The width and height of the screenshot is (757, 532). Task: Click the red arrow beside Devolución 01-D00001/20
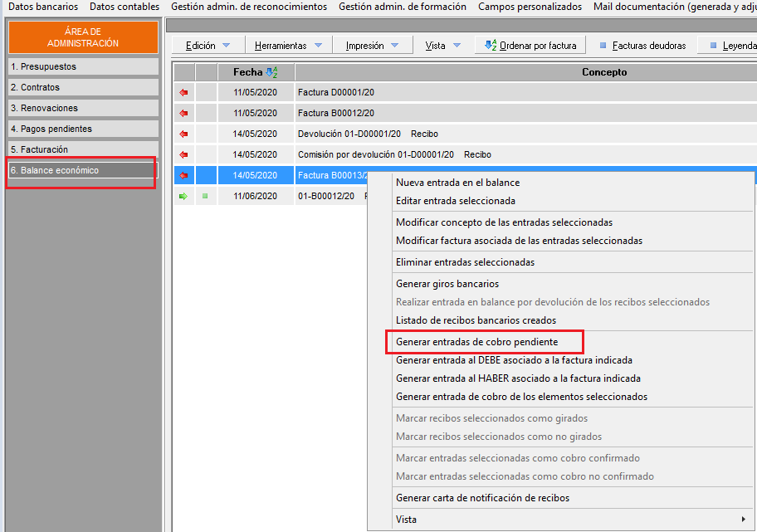(x=183, y=134)
